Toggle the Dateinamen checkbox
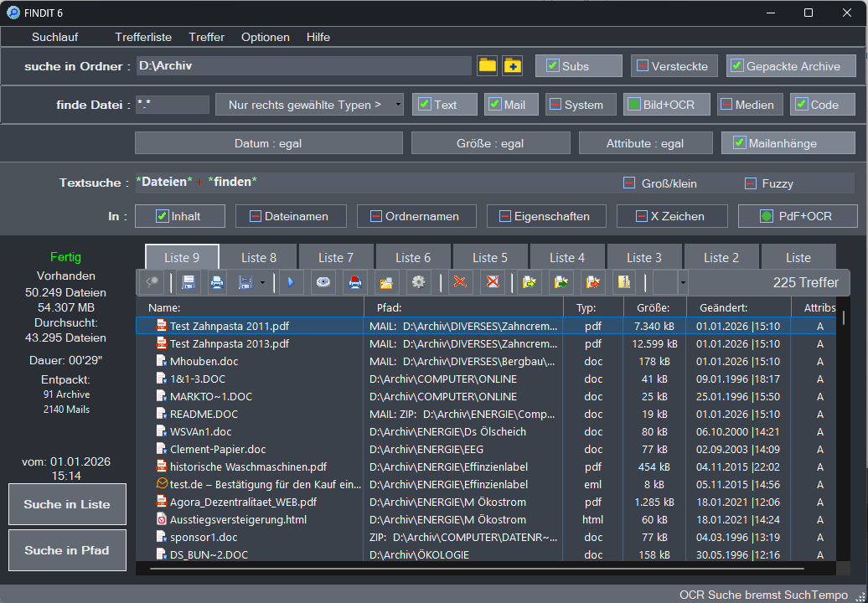This screenshot has height=603, width=868. pos(256,216)
